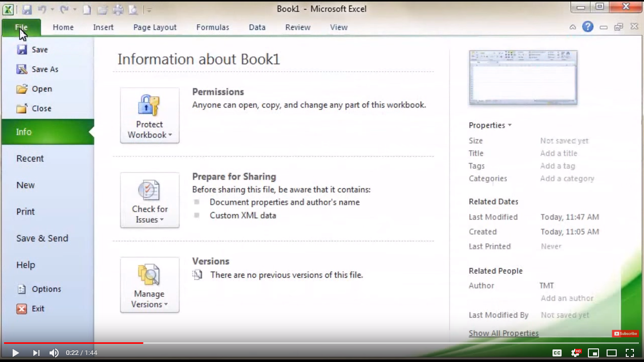Close the workbook window with the X next to restore
This screenshot has width=644, height=362.
(x=634, y=27)
